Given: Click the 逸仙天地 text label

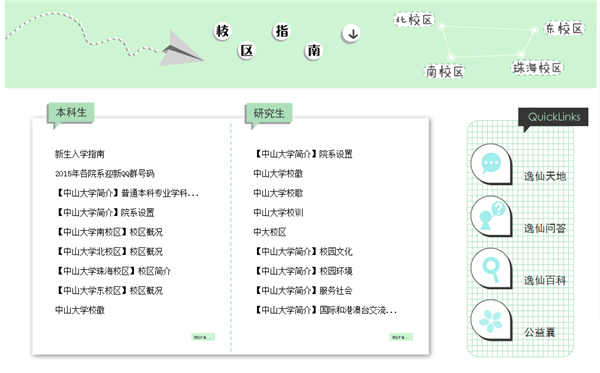Looking at the screenshot, I should click(x=545, y=176).
